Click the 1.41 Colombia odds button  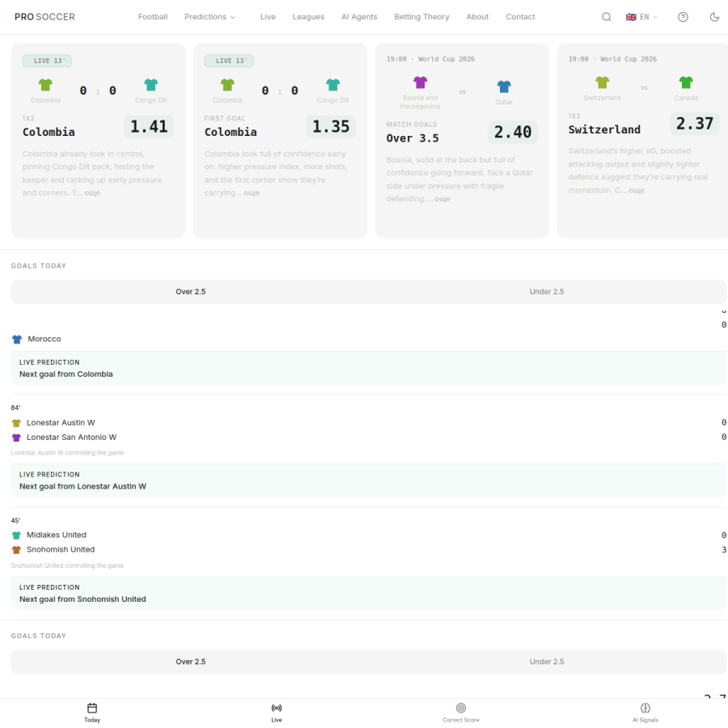[x=149, y=127]
